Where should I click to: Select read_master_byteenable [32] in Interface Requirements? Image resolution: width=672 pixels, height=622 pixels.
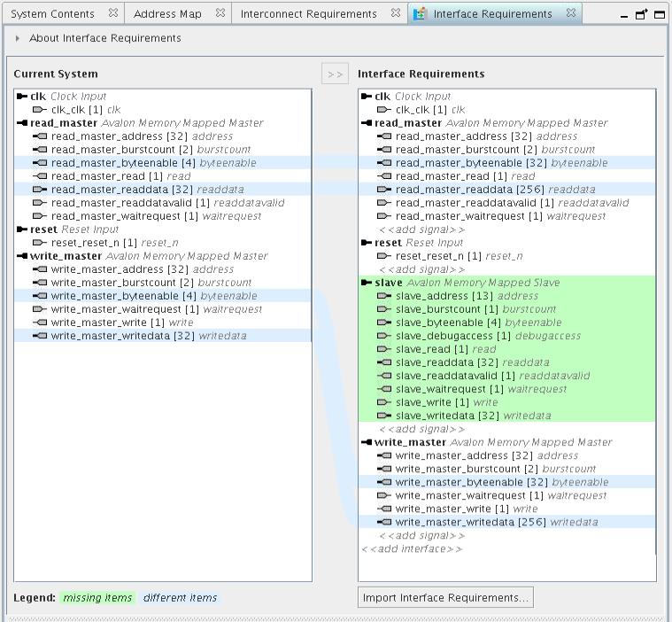[x=470, y=163]
